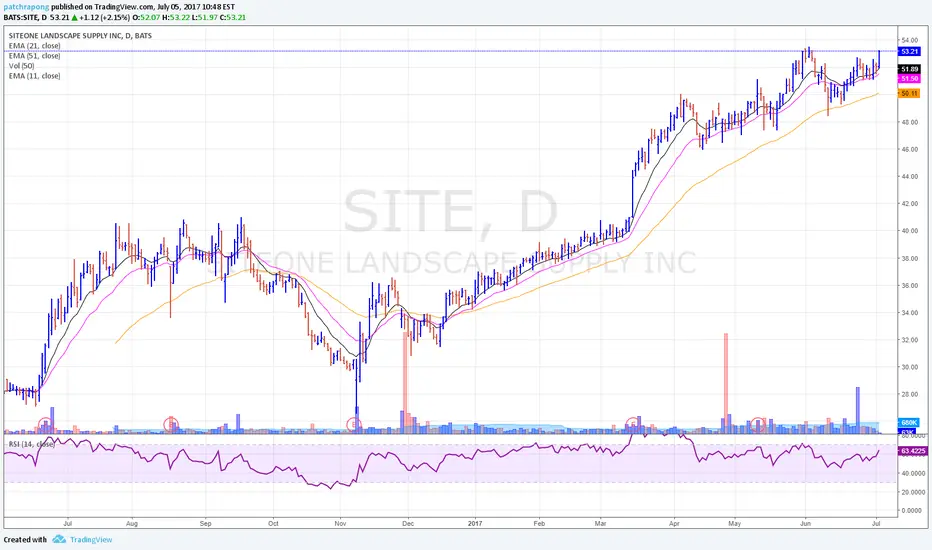
Task: Click the 36.00 price axis label
Action: pyautogui.click(x=909, y=285)
